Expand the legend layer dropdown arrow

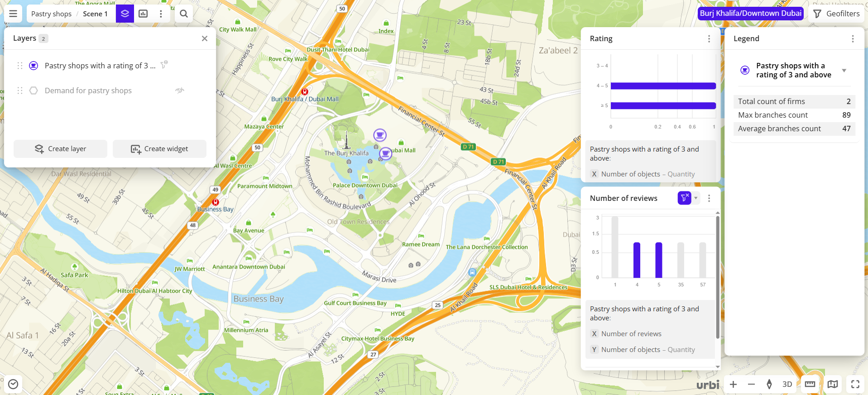[844, 71]
